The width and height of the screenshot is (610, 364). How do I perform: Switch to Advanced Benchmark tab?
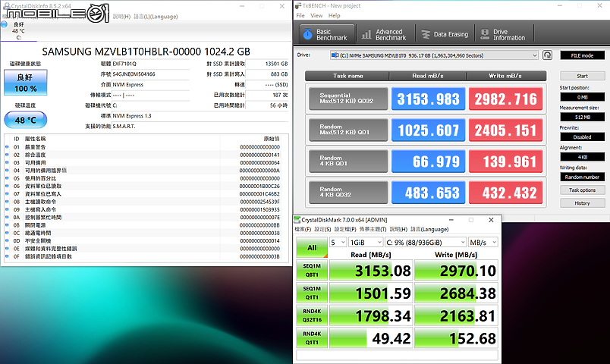(385, 34)
